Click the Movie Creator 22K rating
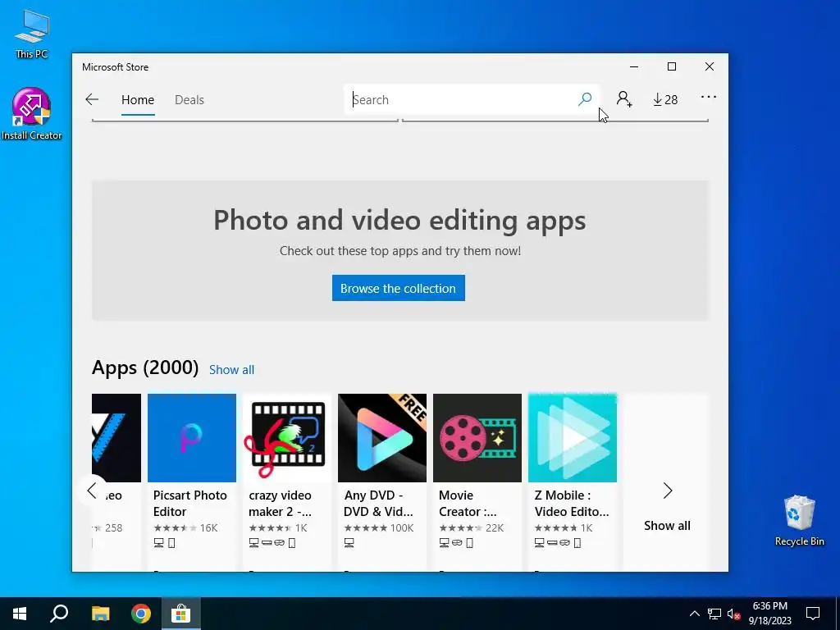The height and width of the screenshot is (630, 840). click(472, 527)
